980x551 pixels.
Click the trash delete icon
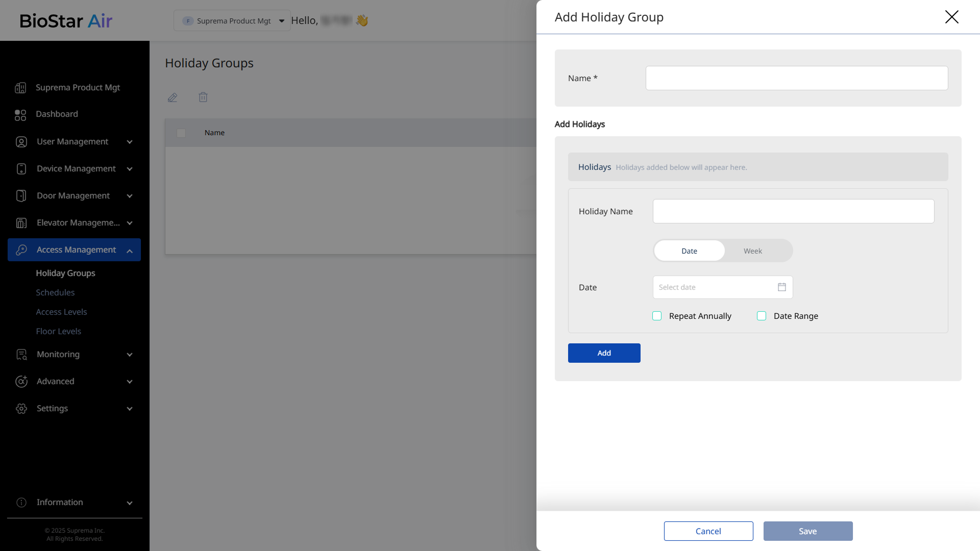coord(203,97)
